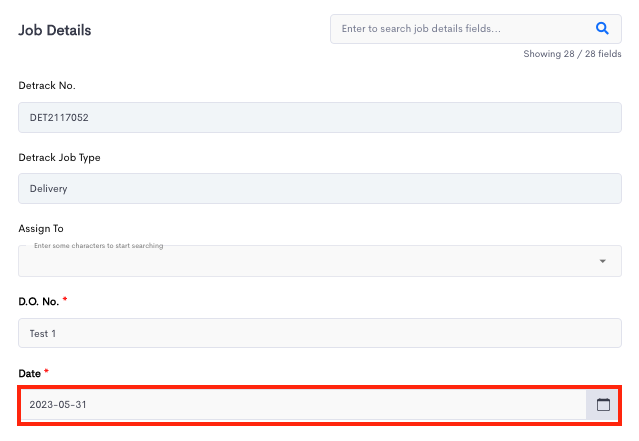
Task: Expand the Assign To dropdown arrow
Action: [x=602, y=261]
